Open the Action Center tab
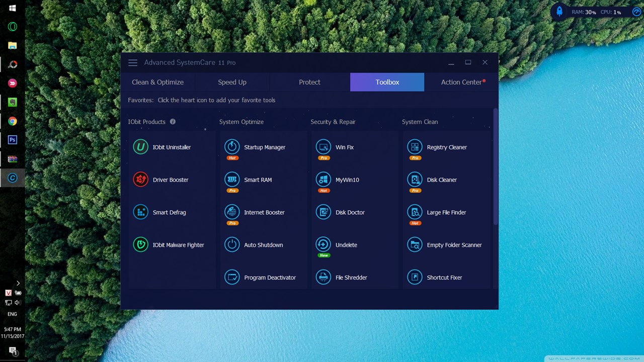This screenshot has height=362, width=644. (461, 82)
